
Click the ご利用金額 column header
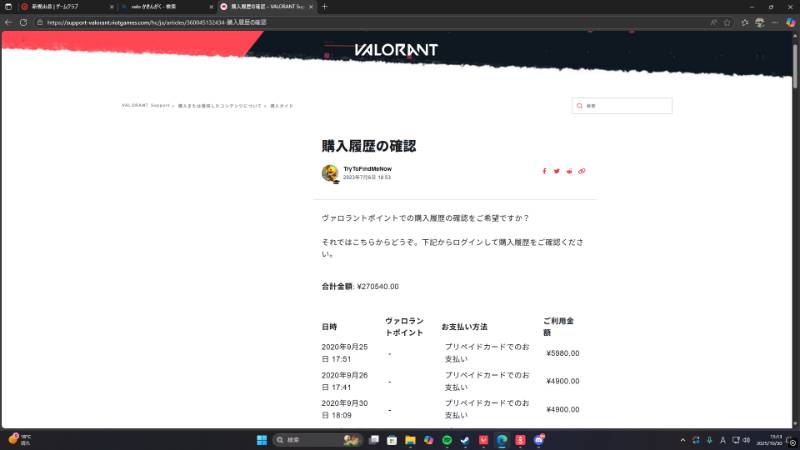coord(558,327)
